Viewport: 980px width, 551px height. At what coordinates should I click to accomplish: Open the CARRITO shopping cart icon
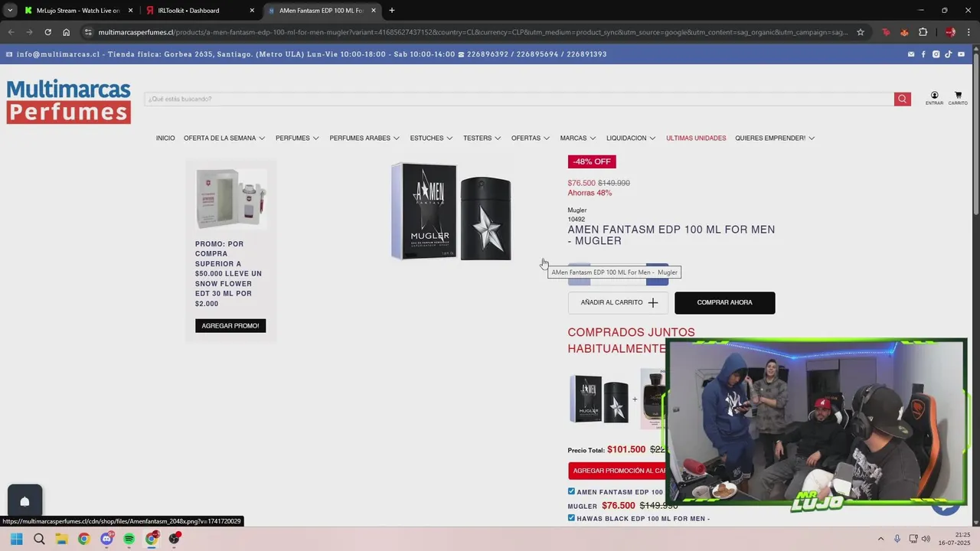coord(958,99)
